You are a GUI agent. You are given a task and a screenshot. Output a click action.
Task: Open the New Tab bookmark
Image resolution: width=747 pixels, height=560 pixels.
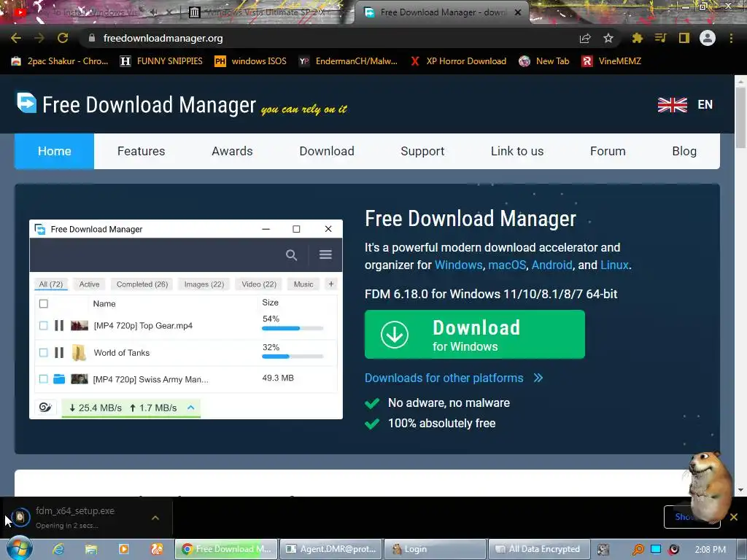(x=544, y=61)
